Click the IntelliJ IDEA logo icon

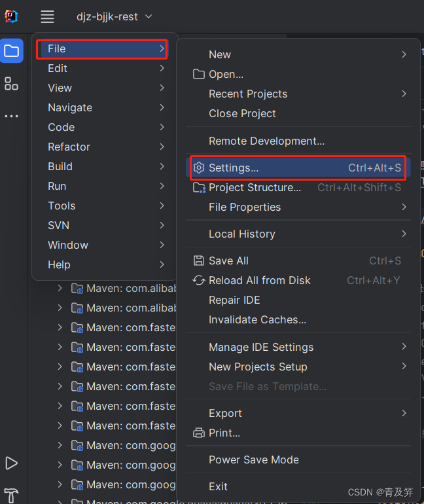point(11,16)
